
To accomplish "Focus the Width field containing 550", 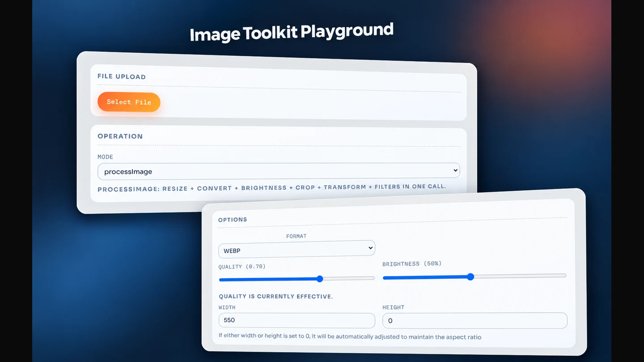I will pyautogui.click(x=297, y=320).
